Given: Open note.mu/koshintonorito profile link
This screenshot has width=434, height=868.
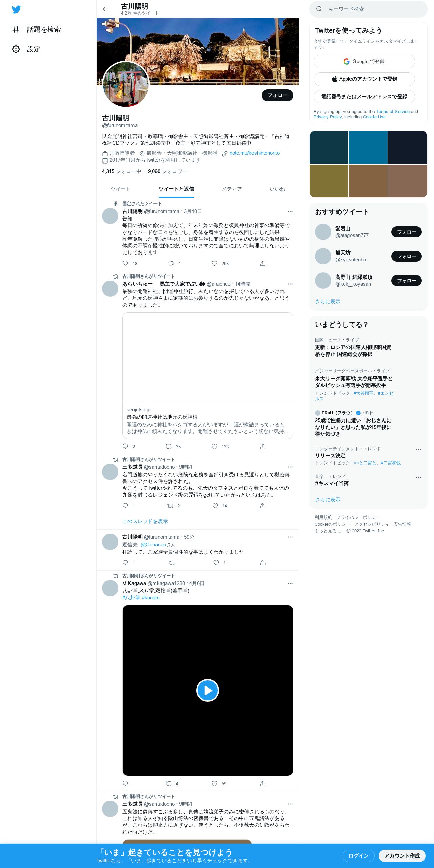Looking at the screenshot, I should (255, 153).
